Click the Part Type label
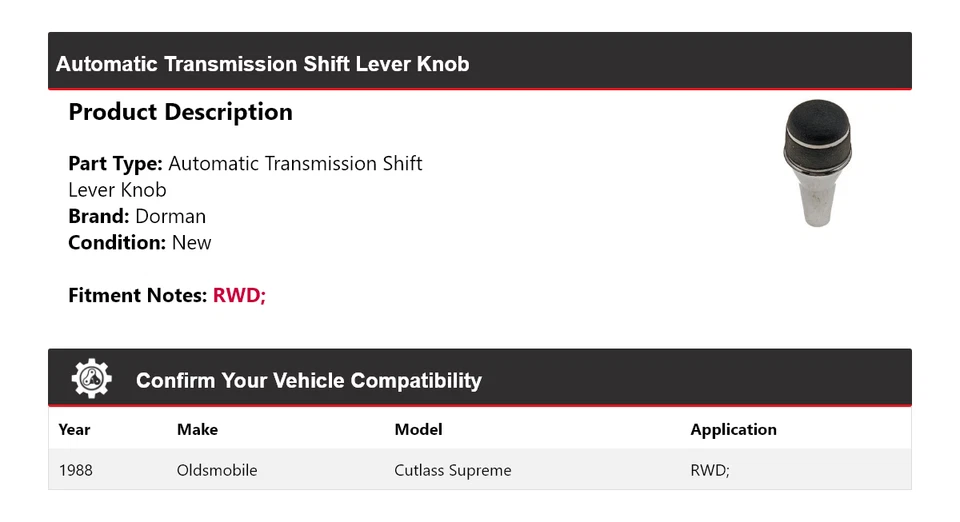Viewport: 960px width, 522px height. tap(115, 163)
